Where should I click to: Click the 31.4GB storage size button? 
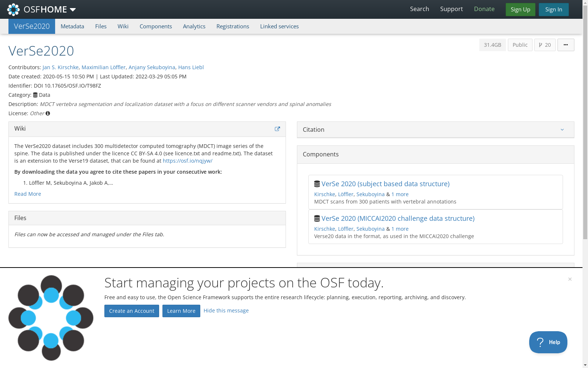(x=492, y=45)
